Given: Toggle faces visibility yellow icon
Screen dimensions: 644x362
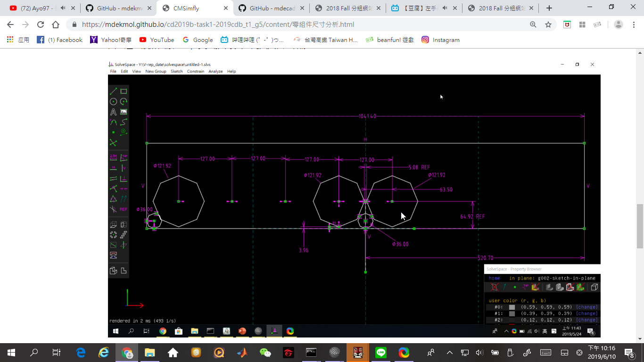Looking at the screenshot, I should click(x=536, y=287).
